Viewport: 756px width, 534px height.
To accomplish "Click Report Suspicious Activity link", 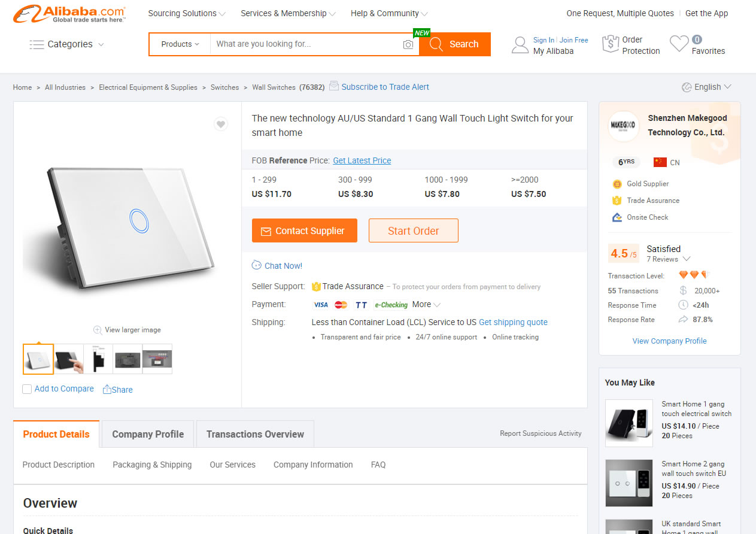I will click(541, 433).
